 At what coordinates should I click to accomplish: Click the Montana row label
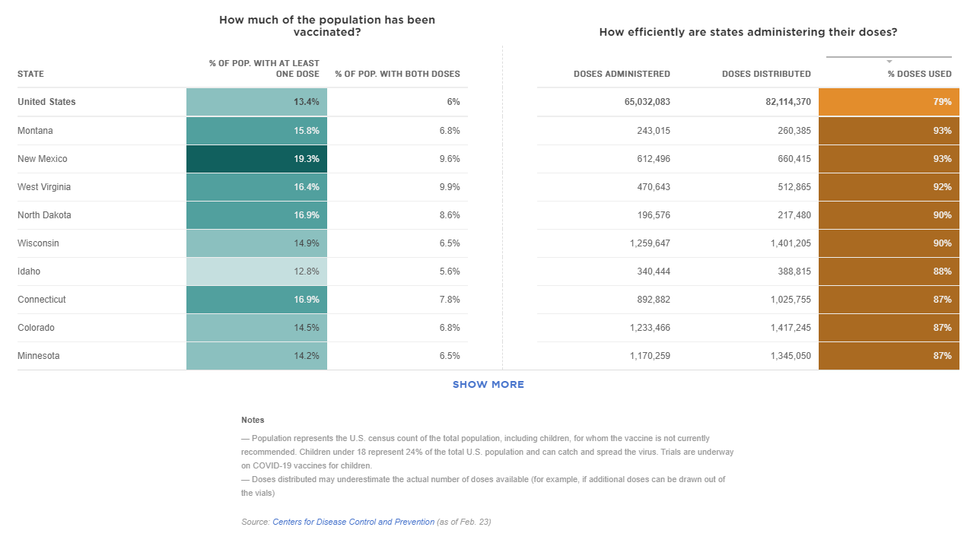36,131
